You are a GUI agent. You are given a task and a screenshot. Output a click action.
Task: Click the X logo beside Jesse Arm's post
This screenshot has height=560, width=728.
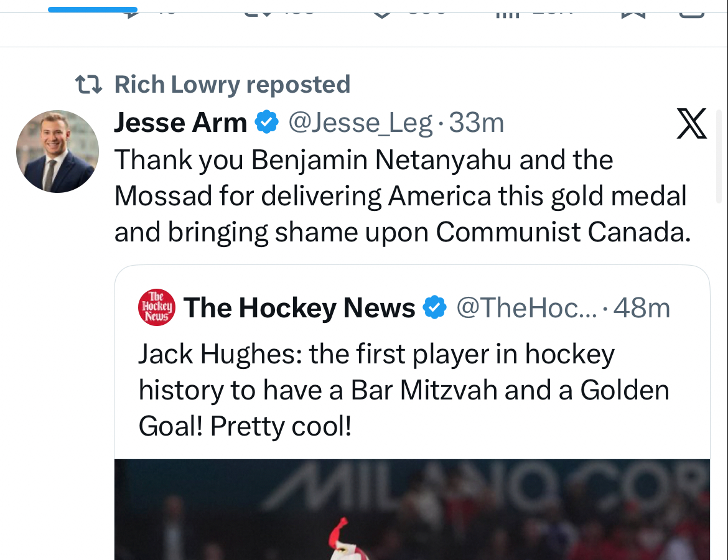[691, 123]
